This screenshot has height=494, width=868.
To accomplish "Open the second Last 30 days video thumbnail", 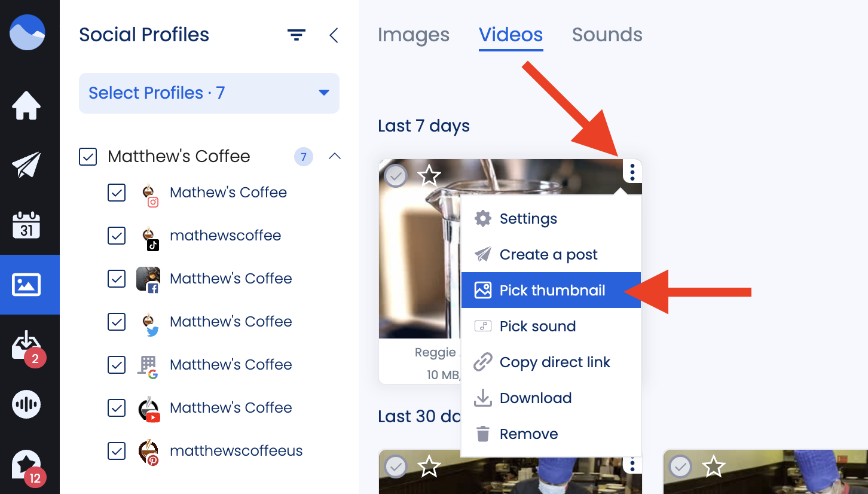I will 765,472.
